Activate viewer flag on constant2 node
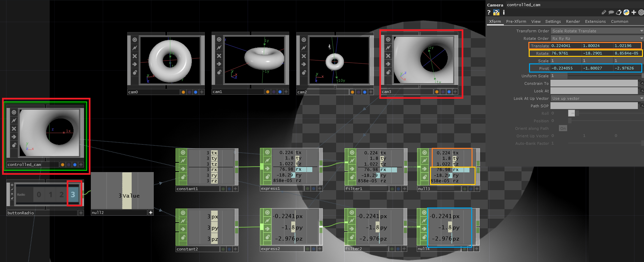 183,213
